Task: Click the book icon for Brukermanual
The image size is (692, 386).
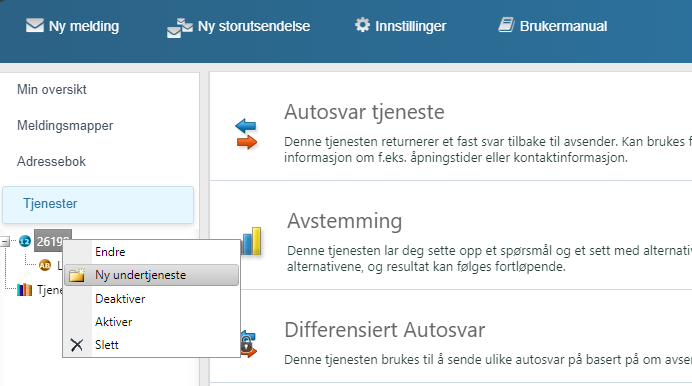Action: pyautogui.click(x=506, y=25)
